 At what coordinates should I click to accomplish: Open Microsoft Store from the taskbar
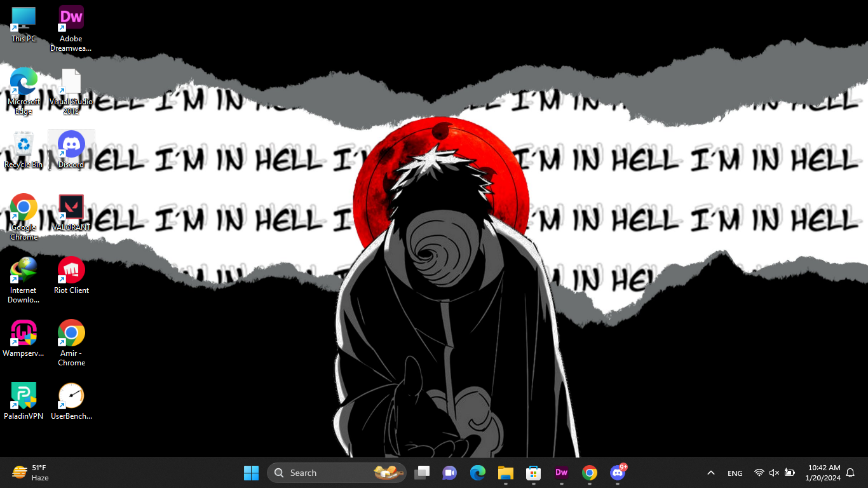(x=534, y=473)
